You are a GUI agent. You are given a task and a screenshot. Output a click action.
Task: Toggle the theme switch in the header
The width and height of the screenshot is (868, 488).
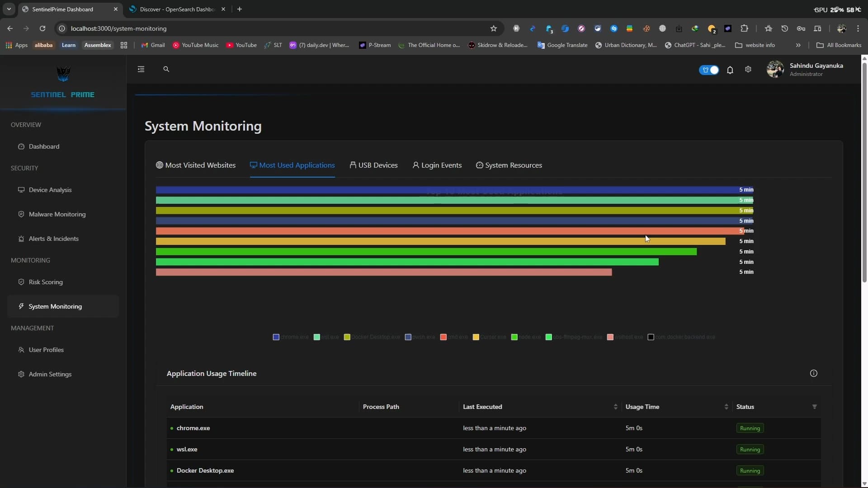tap(708, 70)
